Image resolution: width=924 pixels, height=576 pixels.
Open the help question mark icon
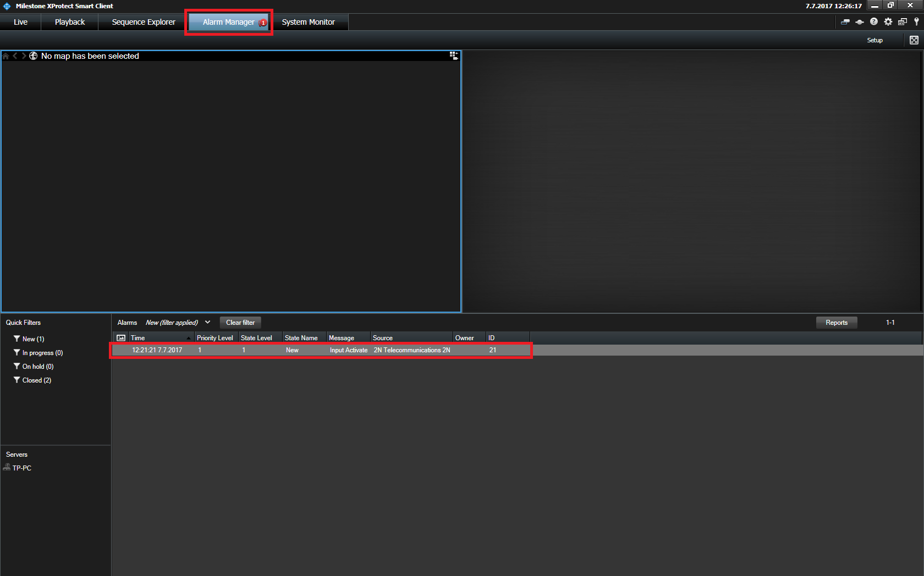[x=873, y=22]
